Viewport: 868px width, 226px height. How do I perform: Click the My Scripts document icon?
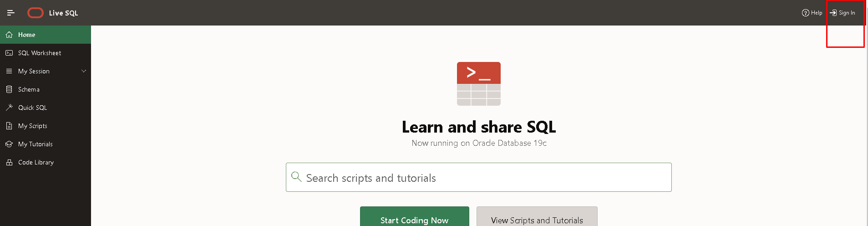9,126
